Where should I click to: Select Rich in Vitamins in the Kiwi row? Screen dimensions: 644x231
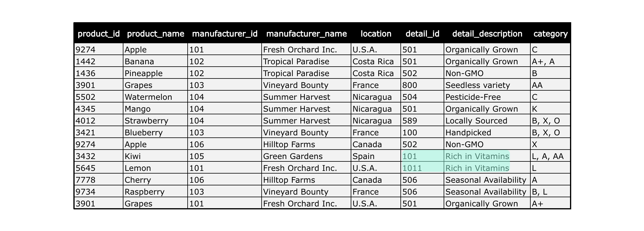[x=477, y=156]
